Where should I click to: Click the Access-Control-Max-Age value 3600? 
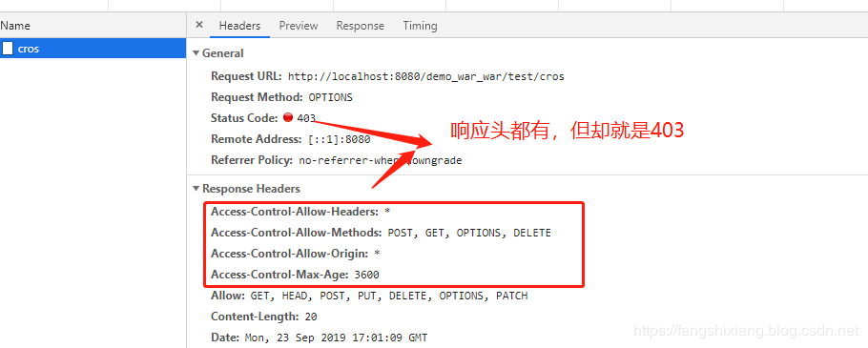click(367, 275)
